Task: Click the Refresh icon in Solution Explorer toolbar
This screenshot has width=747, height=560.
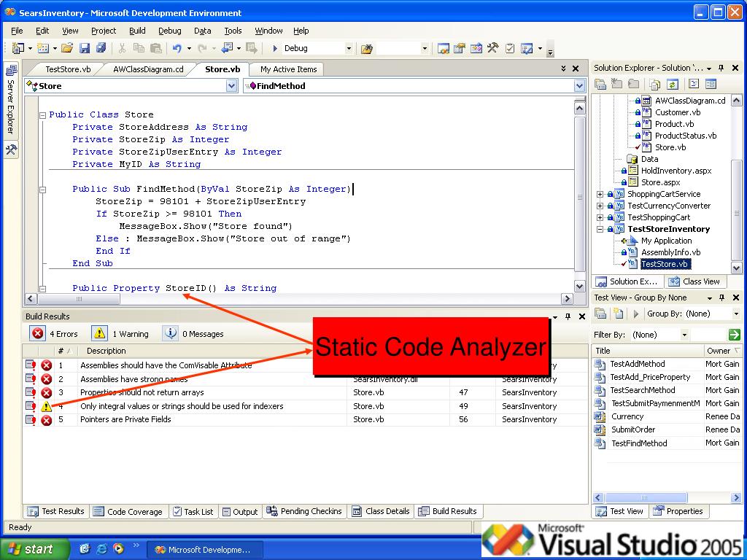Action: pyautogui.click(x=672, y=85)
